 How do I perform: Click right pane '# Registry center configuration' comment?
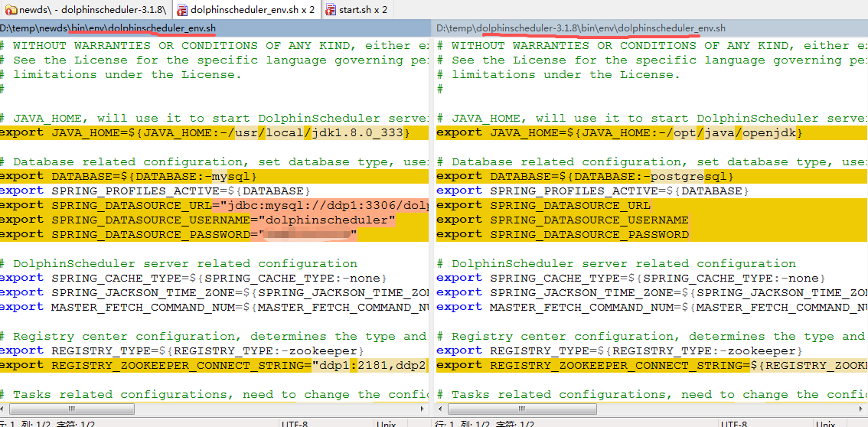(x=652, y=336)
